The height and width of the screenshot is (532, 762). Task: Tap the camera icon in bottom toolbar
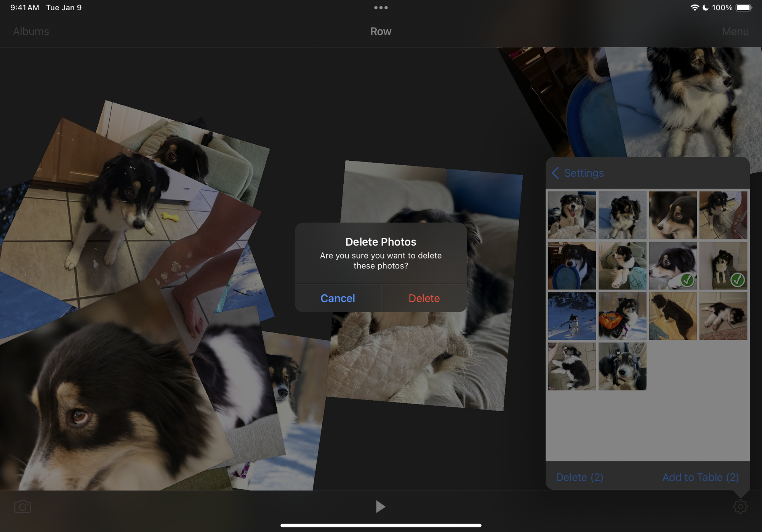click(x=22, y=506)
